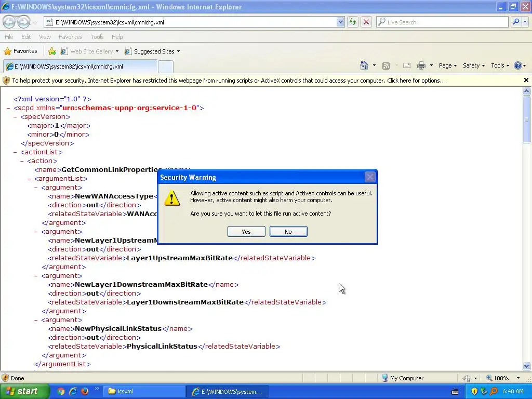The image size is (532, 399).
Task: Click Yes in Security Warning dialog
Action: pyautogui.click(x=246, y=231)
